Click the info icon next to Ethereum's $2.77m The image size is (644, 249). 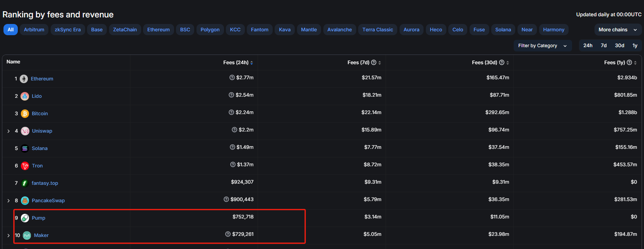click(232, 78)
